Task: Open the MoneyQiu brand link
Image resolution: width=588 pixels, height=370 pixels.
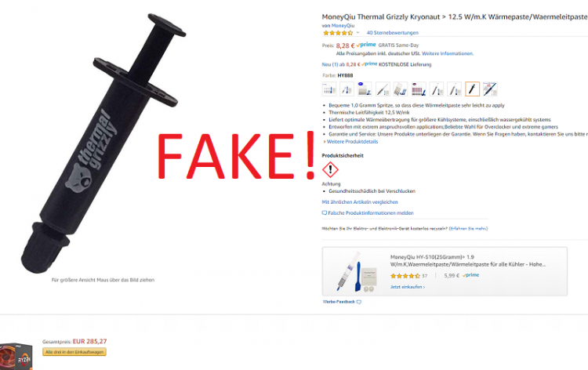Action: tap(343, 26)
